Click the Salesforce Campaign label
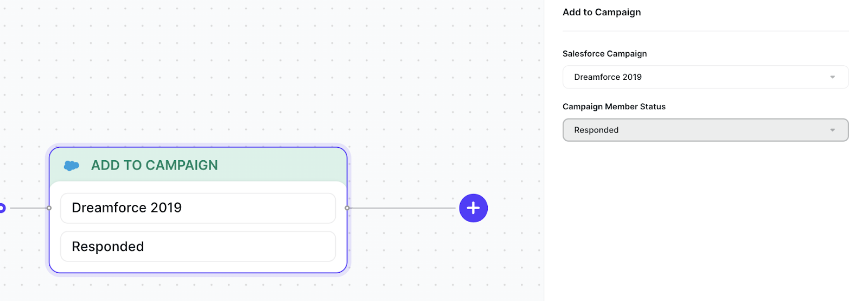This screenshot has height=301, width=868. click(x=604, y=54)
